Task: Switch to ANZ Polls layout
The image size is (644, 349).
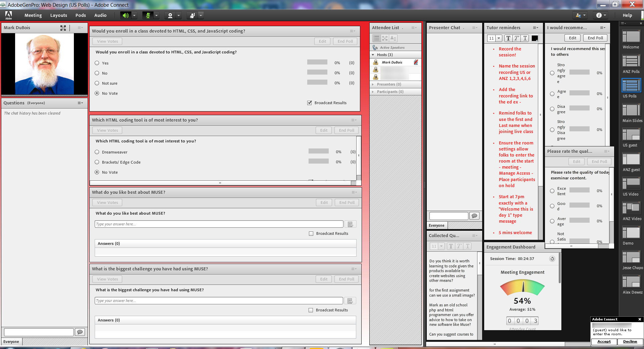Action: (631, 61)
